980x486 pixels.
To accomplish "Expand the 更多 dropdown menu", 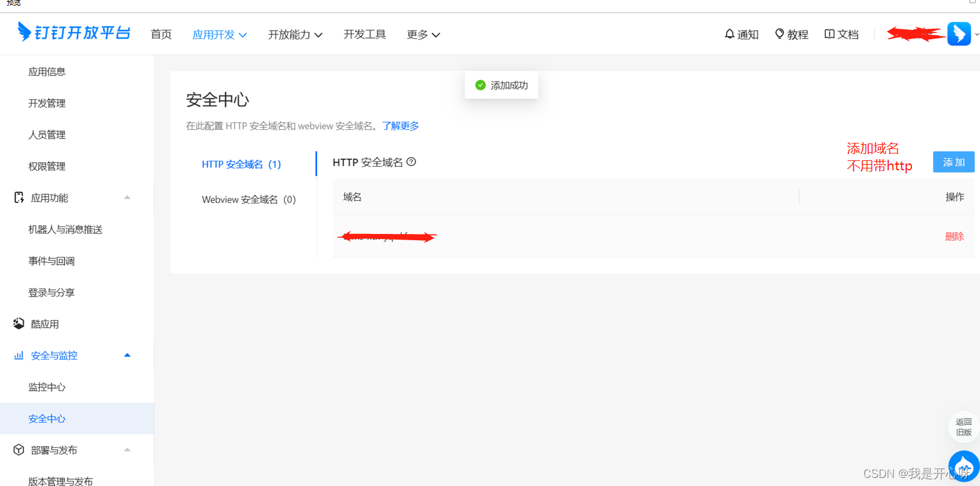I will pos(424,35).
